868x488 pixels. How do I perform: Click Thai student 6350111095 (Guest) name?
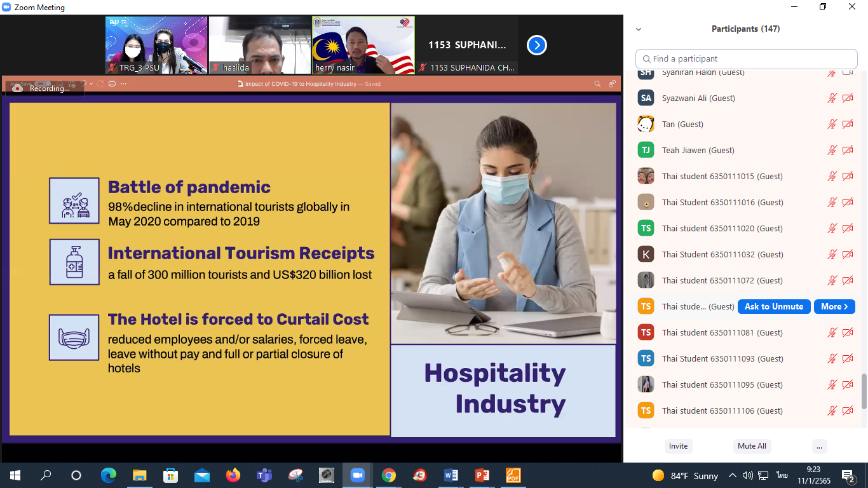pos(722,384)
